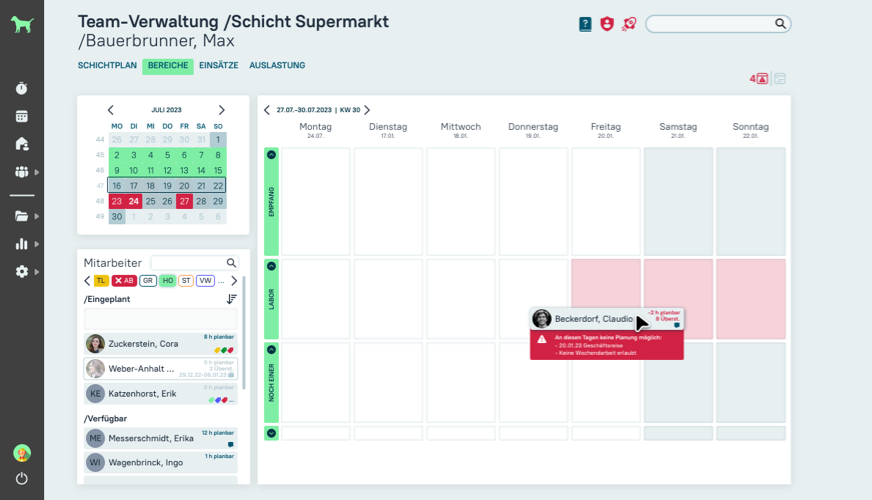Toggle the VW filter tag
The height and width of the screenshot is (500, 872).
(x=205, y=281)
